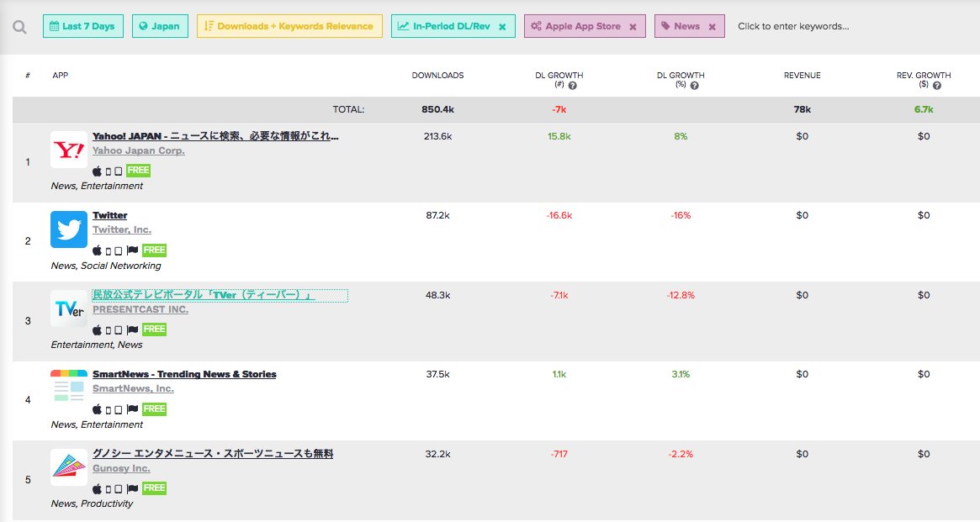Click the keywords input field
This screenshot has height=522, width=980.
coord(794,26)
